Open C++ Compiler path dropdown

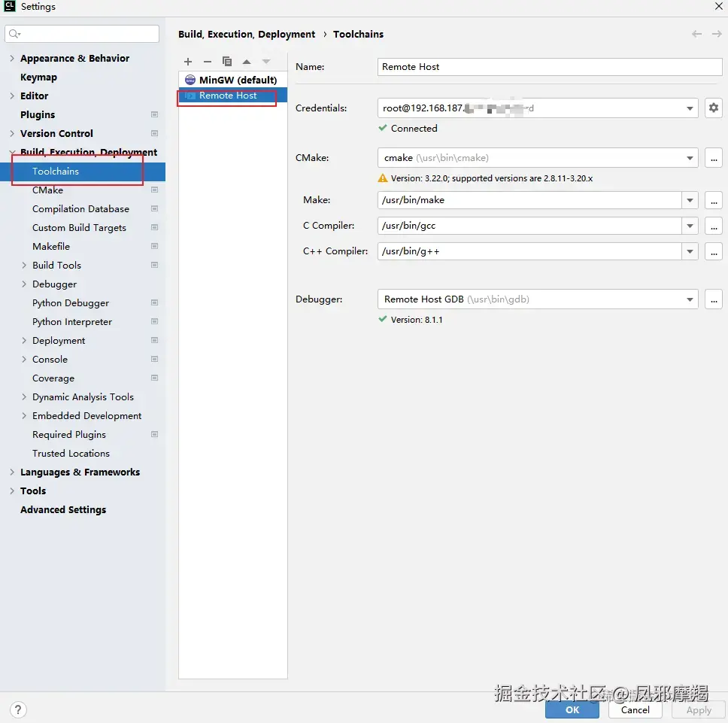[690, 252]
